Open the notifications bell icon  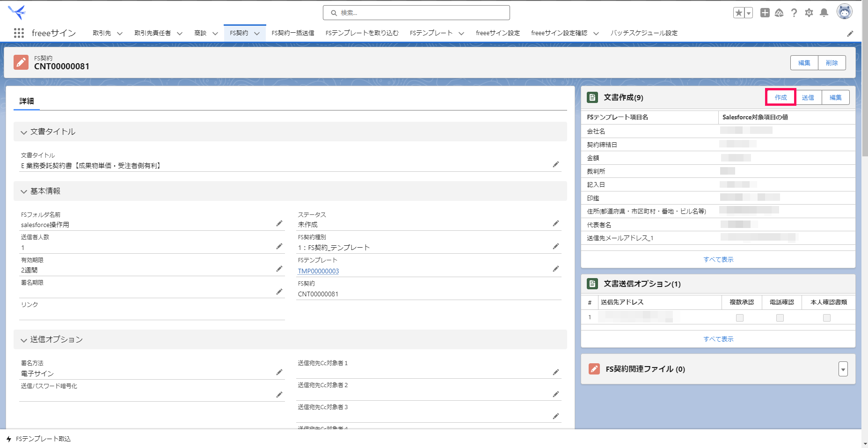point(824,13)
